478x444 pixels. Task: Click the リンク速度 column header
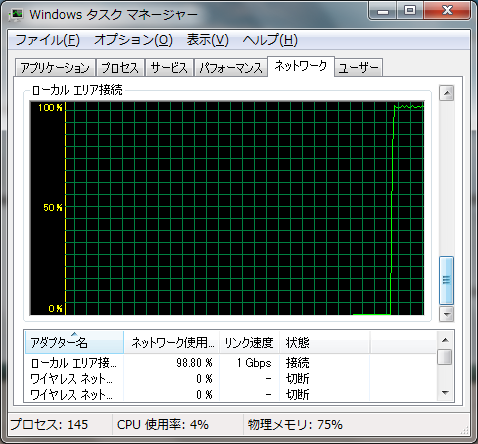tap(249, 342)
